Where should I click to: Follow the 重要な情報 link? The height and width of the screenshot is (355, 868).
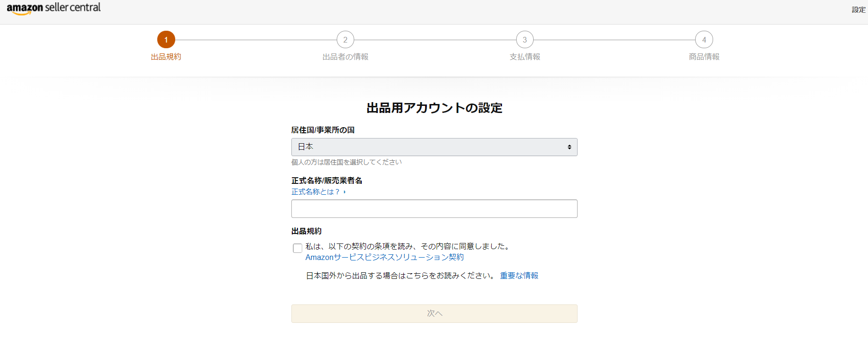pos(519,276)
